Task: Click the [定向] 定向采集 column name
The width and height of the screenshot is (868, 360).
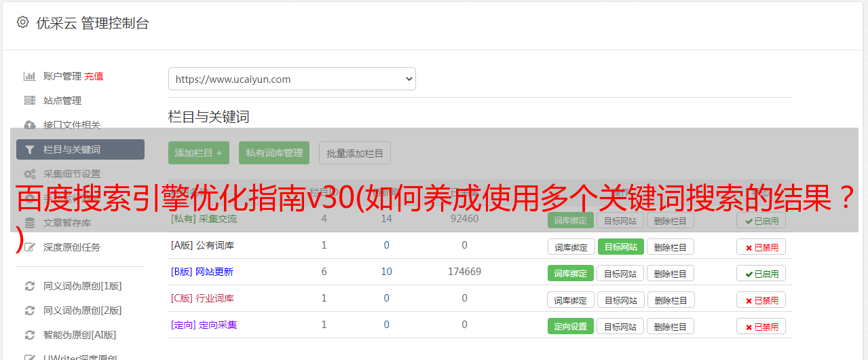Action: (204, 325)
